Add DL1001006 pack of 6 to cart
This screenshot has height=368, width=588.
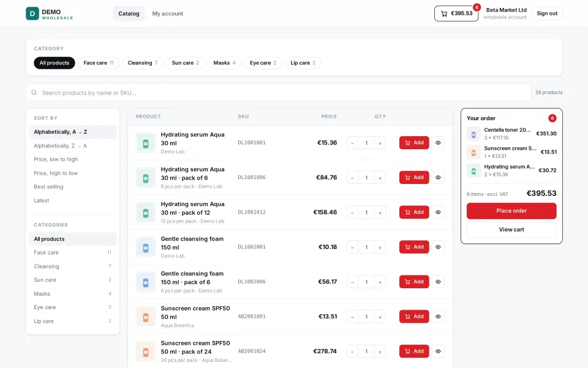[414, 178]
